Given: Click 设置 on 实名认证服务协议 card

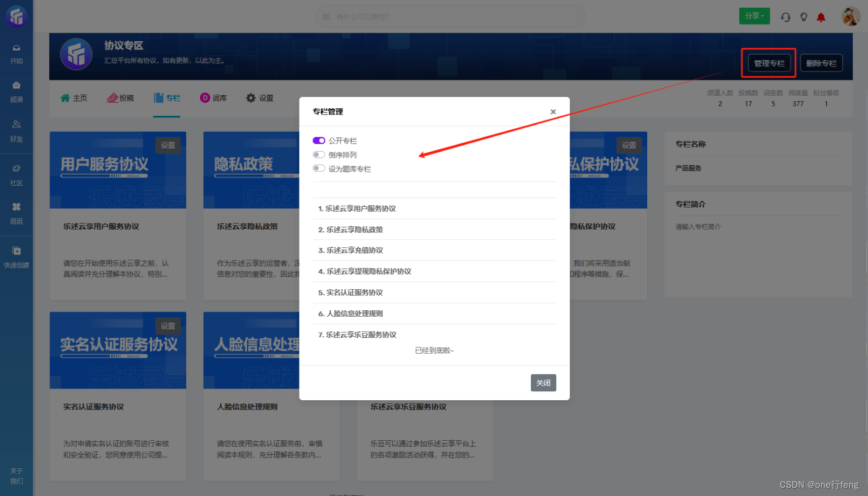Looking at the screenshot, I should pos(168,326).
